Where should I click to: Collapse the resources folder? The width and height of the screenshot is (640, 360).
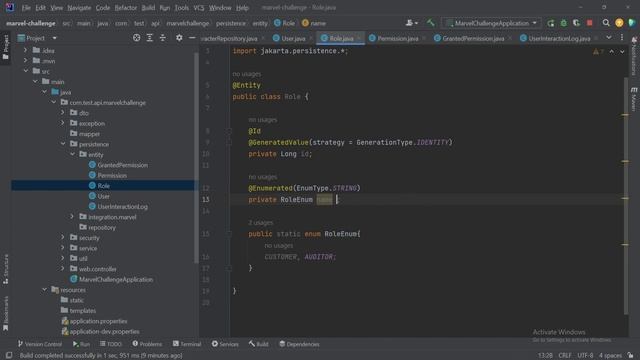[x=44, y=289]
